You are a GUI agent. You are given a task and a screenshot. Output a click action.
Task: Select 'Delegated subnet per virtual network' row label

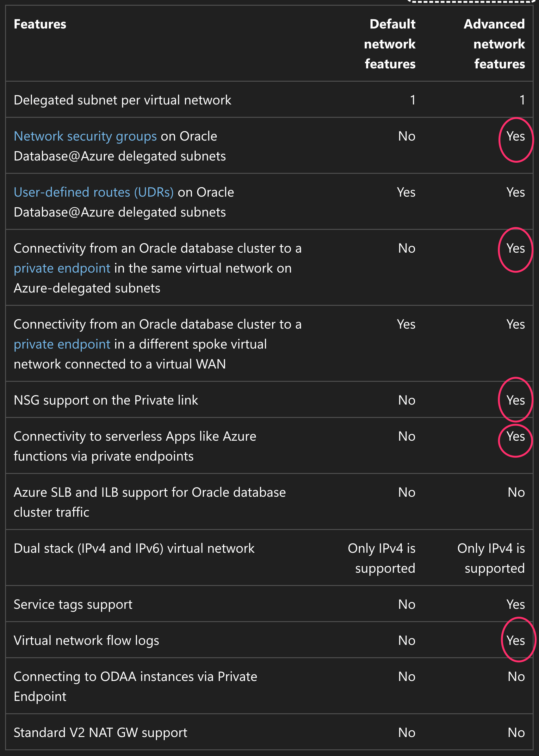pos(122,100)
